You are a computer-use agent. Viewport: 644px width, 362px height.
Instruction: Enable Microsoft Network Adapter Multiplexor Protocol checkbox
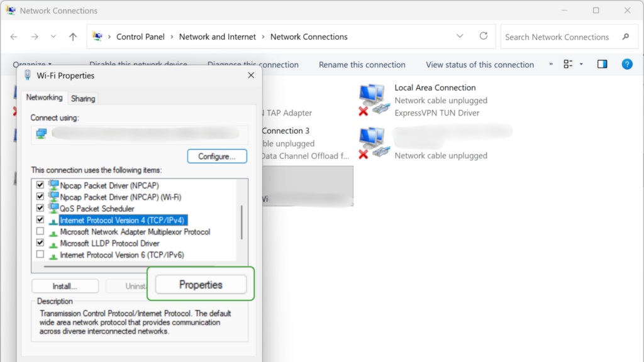pyautogui.click(x=40, y=231)
